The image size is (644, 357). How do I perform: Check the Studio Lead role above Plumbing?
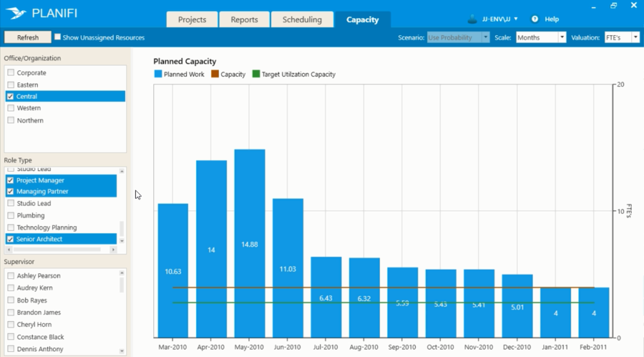[x=11, y=203]
